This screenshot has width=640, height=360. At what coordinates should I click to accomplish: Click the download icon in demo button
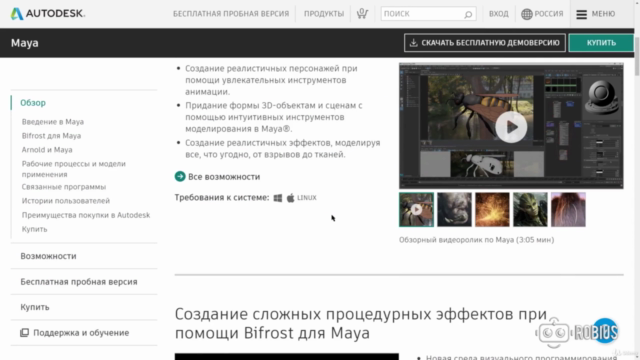pos(413,42)
